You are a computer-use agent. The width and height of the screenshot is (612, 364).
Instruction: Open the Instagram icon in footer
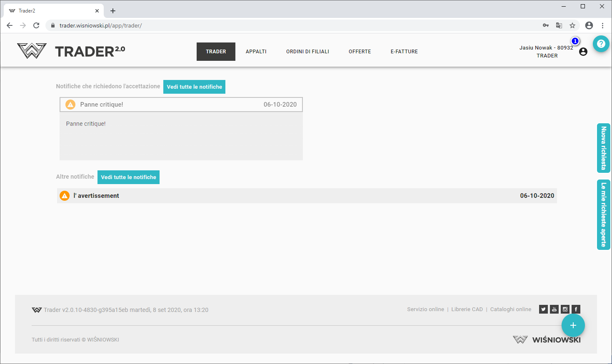click(565, 309)
